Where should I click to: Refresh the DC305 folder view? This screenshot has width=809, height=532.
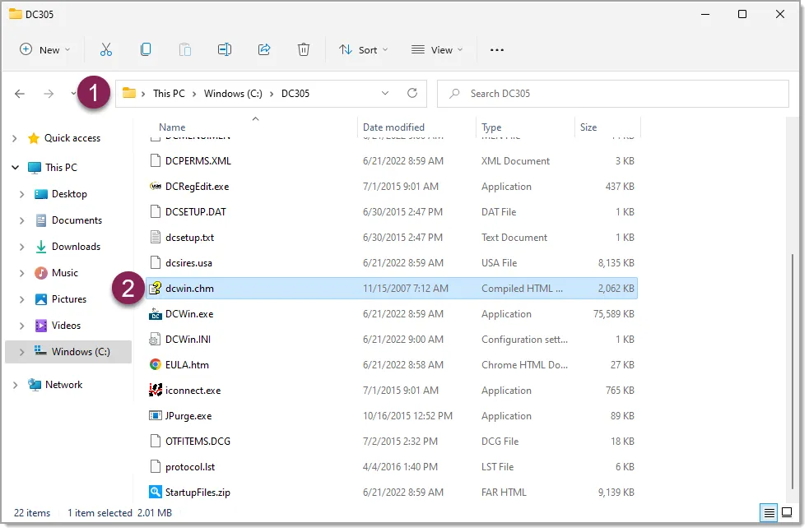point(412,93)
